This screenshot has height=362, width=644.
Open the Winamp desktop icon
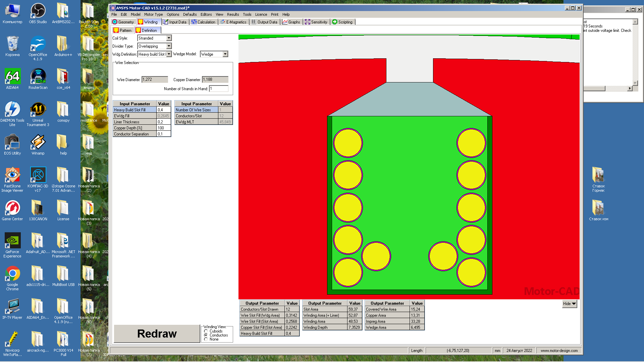point(38,145)
